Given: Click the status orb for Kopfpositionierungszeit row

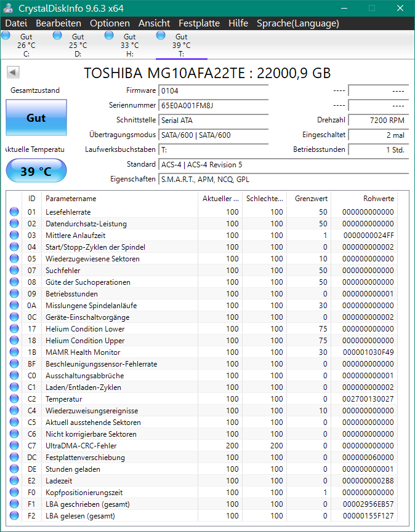Looking at the screenshot, I should pos(14,492).
